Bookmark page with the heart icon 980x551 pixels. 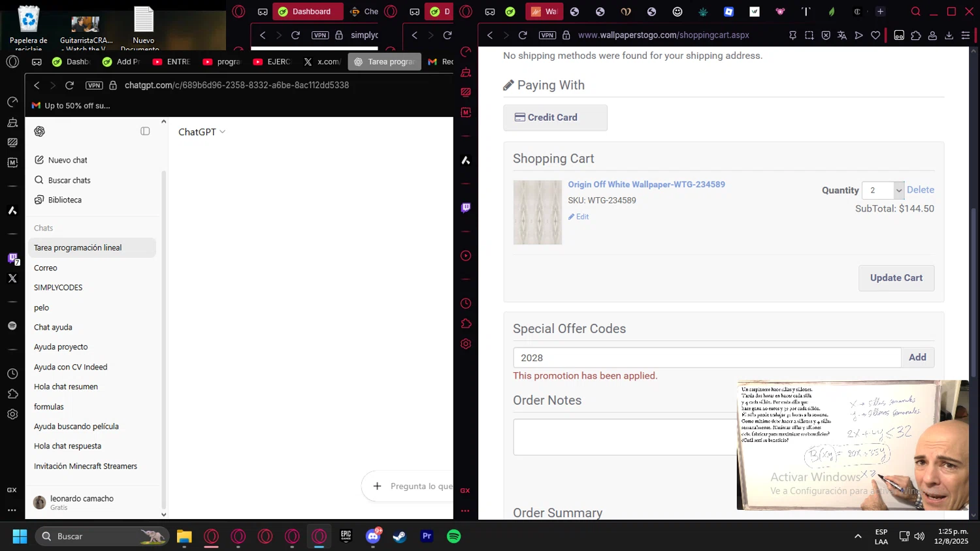click(875, 35)
